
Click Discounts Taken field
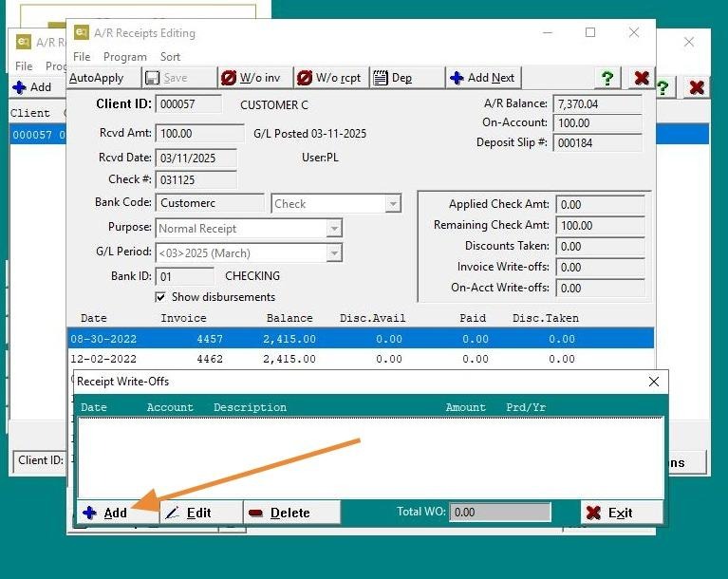coord(600,247)
